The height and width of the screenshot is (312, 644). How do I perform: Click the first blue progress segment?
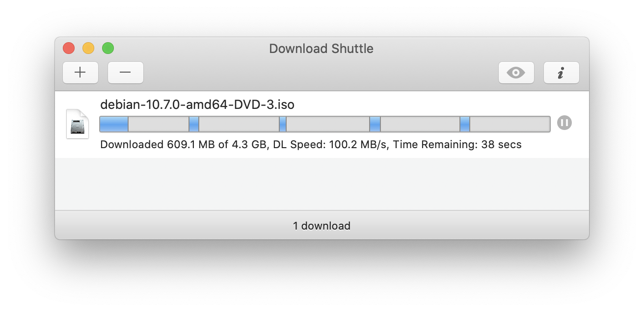click(114, 124)
